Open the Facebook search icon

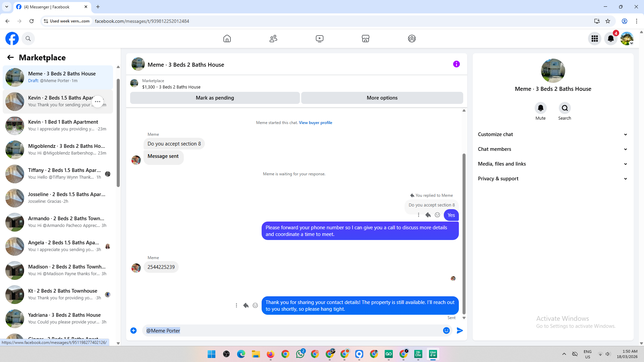coord(28,39)
